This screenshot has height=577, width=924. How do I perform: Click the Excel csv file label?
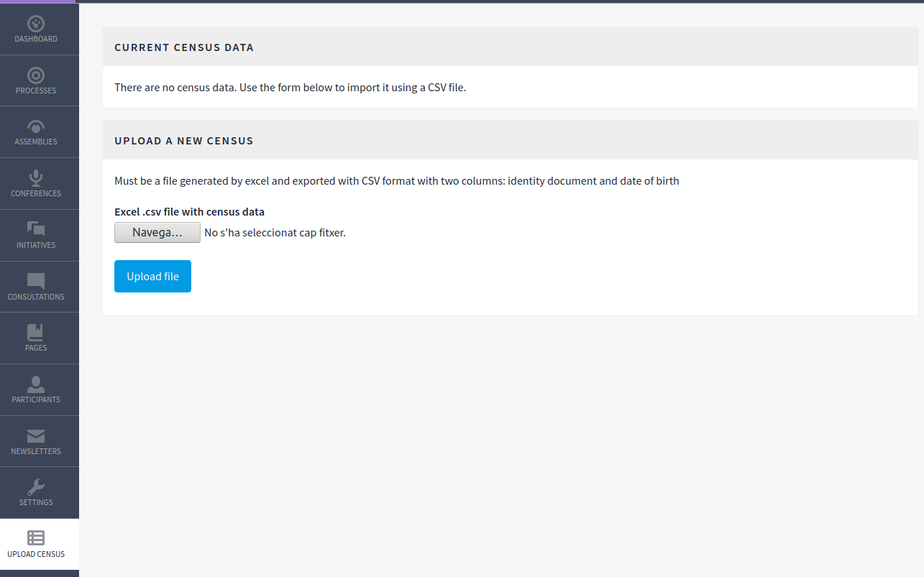[189, 211]
